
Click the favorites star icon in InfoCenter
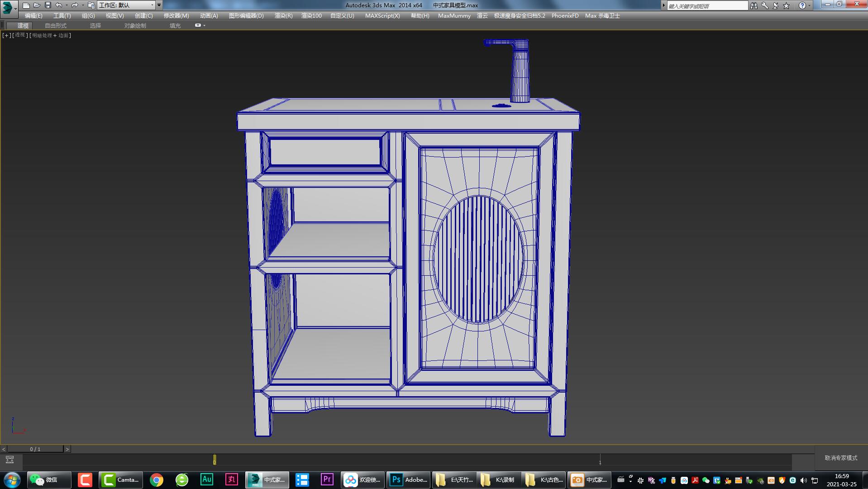point(786,5)
